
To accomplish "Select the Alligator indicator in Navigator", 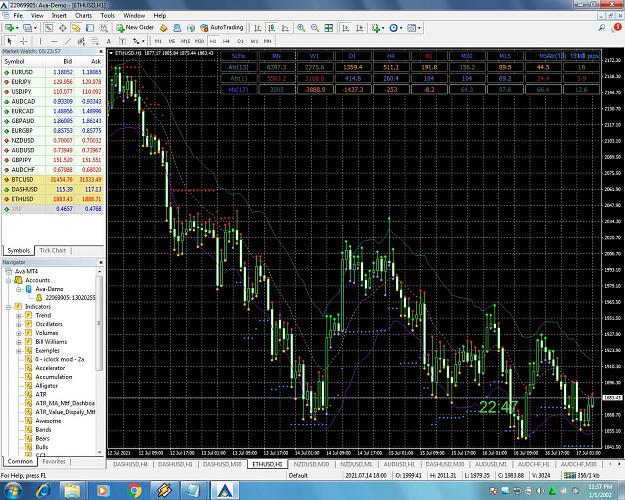I will (x=47, y=386).
